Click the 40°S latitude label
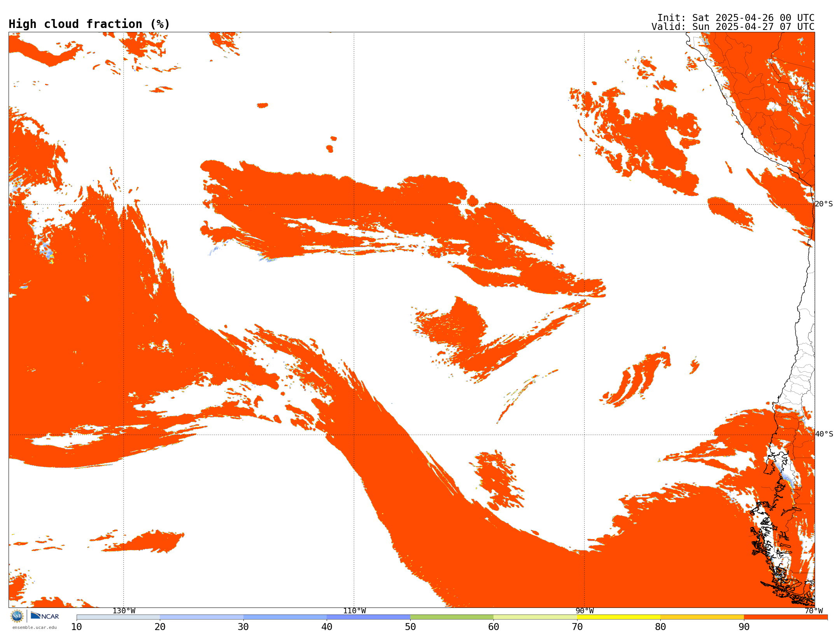840x632 pixels. tap(824, 434)
